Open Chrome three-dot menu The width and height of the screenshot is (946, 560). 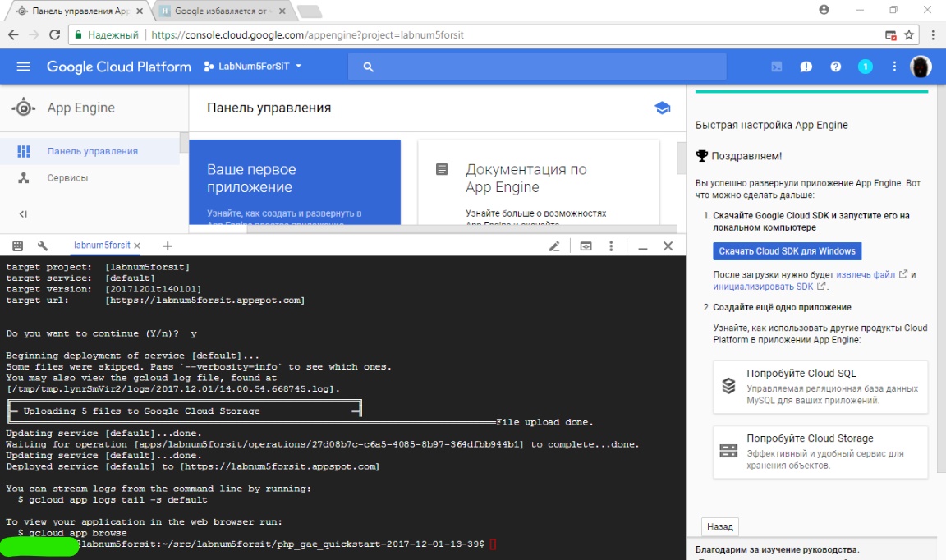(933, 35)
